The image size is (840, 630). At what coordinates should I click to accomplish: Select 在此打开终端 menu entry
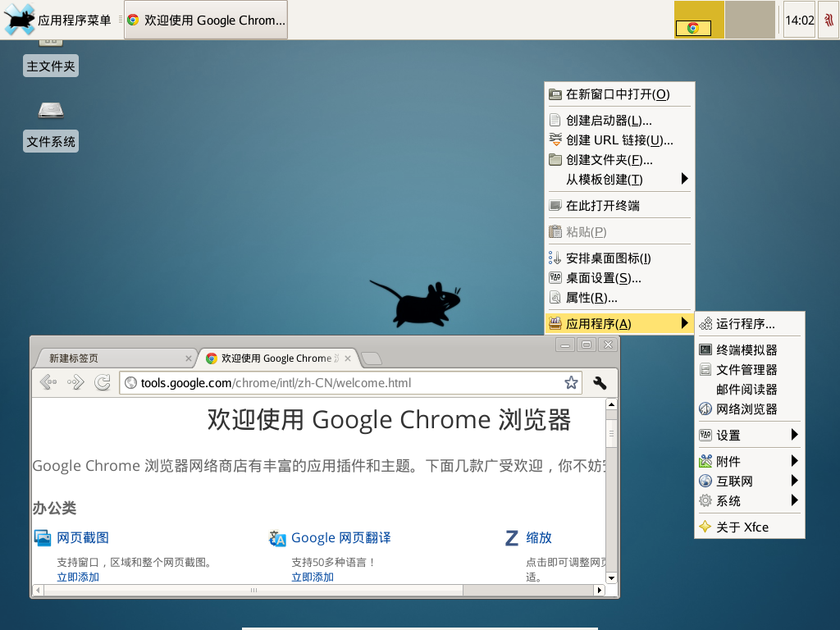click(x=620, y=206)
